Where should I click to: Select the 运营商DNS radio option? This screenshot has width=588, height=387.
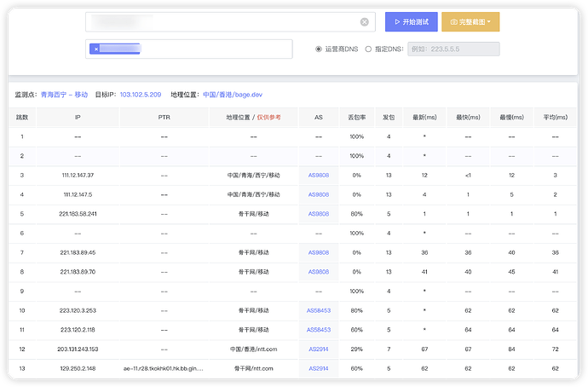click(319, 49)
